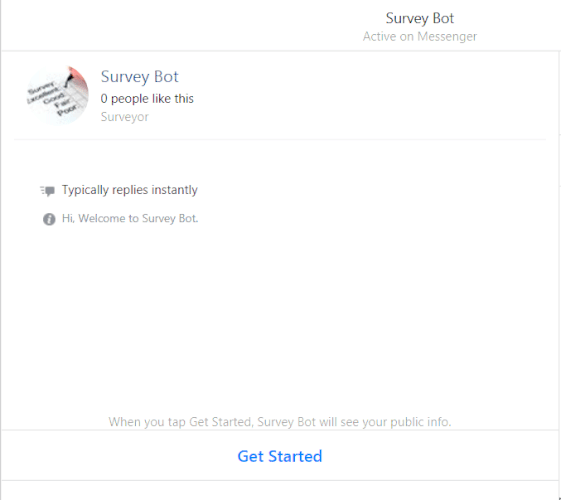Open the Survey Bot profile picture
Viewport: 561px width, 500px height.
pos(58,95)
